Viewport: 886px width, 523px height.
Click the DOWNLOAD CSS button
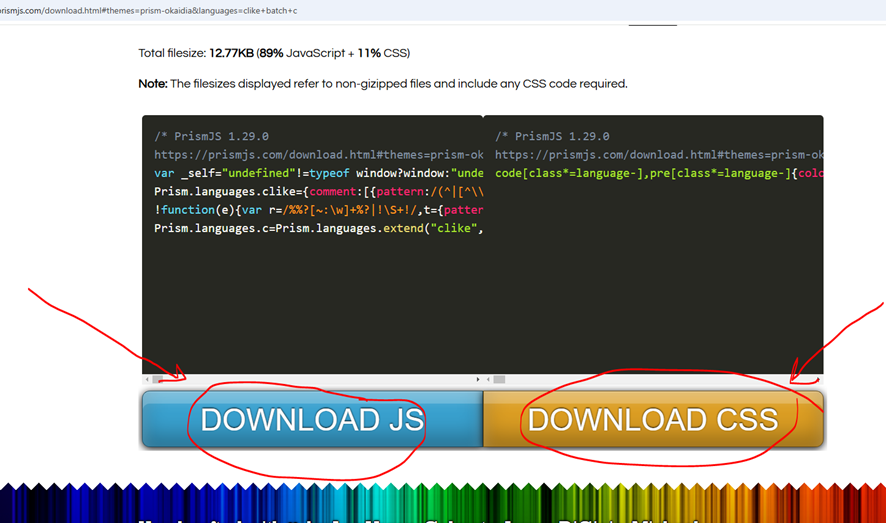click(x=653, y=419)
